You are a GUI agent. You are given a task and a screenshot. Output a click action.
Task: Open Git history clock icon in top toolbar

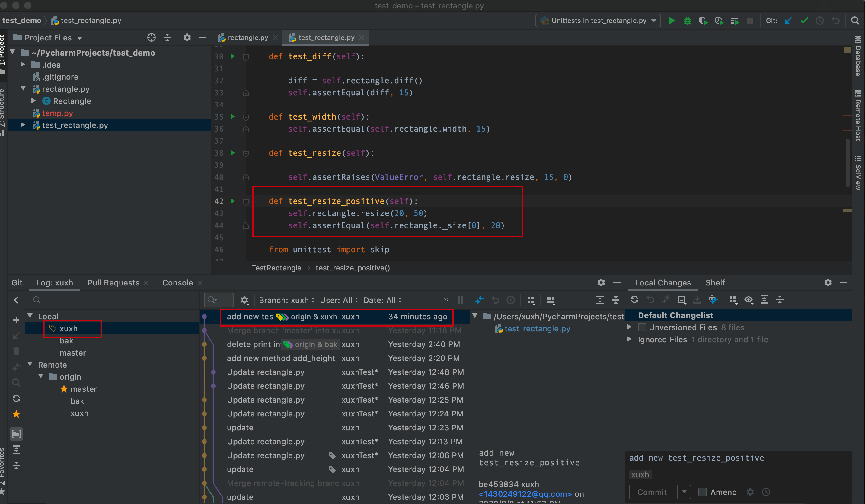pyautogui.click(x=820, y=21)
